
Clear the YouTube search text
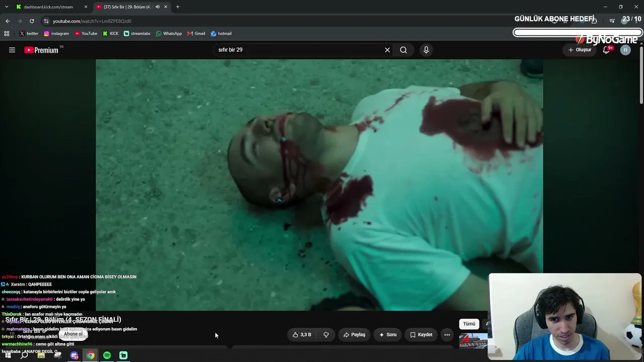point(387,50)
